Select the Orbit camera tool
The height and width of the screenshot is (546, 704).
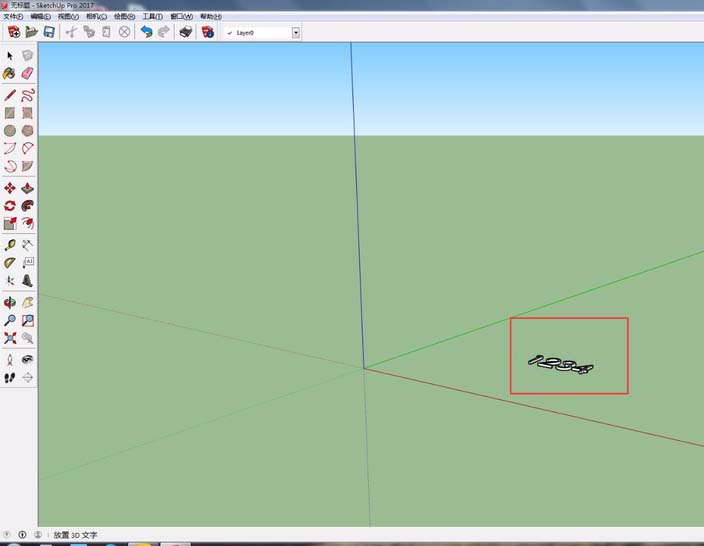(x=10, y=303)
